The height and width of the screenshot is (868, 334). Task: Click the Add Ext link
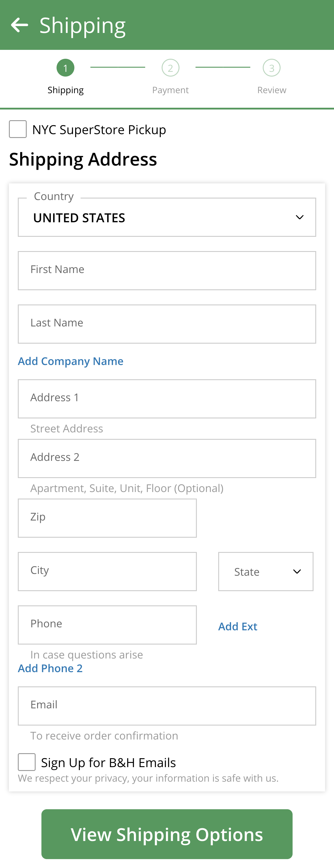tap(238, 626)
